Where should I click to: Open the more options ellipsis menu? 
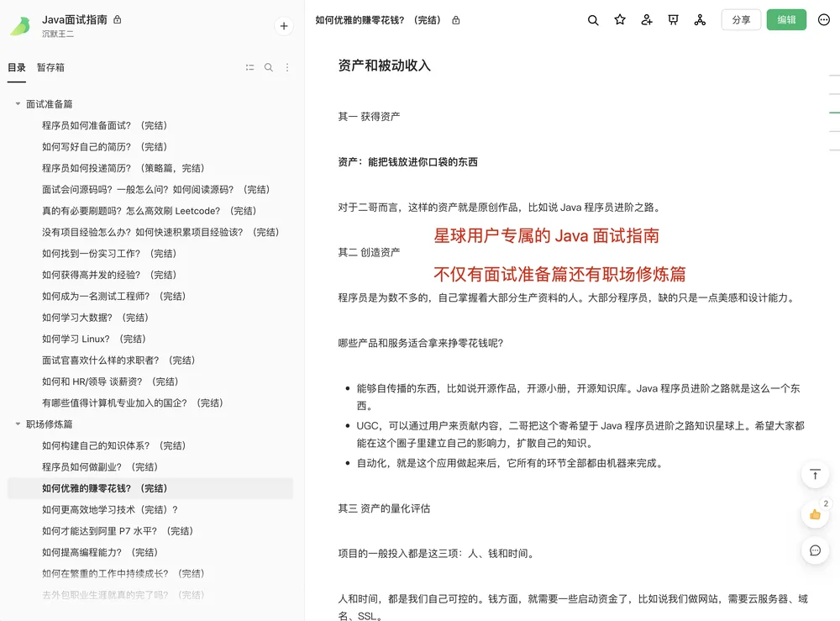pyautogui.click(x=824, y=20)
